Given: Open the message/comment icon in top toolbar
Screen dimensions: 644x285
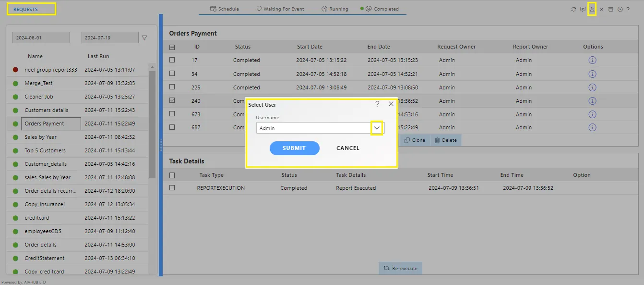Looking at the screenshot, I should pos(583,9).
